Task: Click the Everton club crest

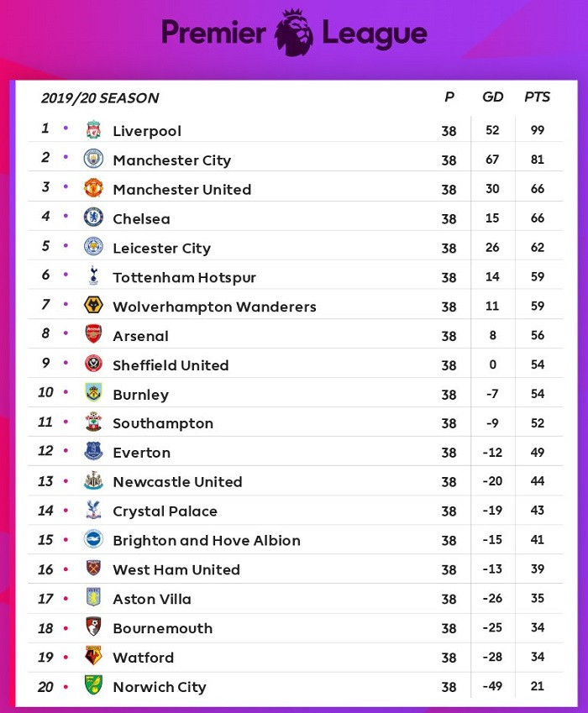Action: point(93,451)
